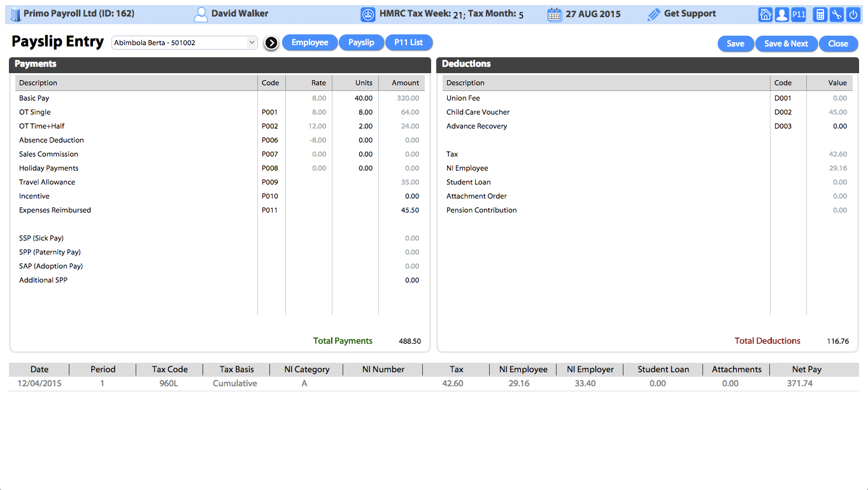Click the black arrow go button
This screenshot has height=490, width=868.
click(271, 43)
